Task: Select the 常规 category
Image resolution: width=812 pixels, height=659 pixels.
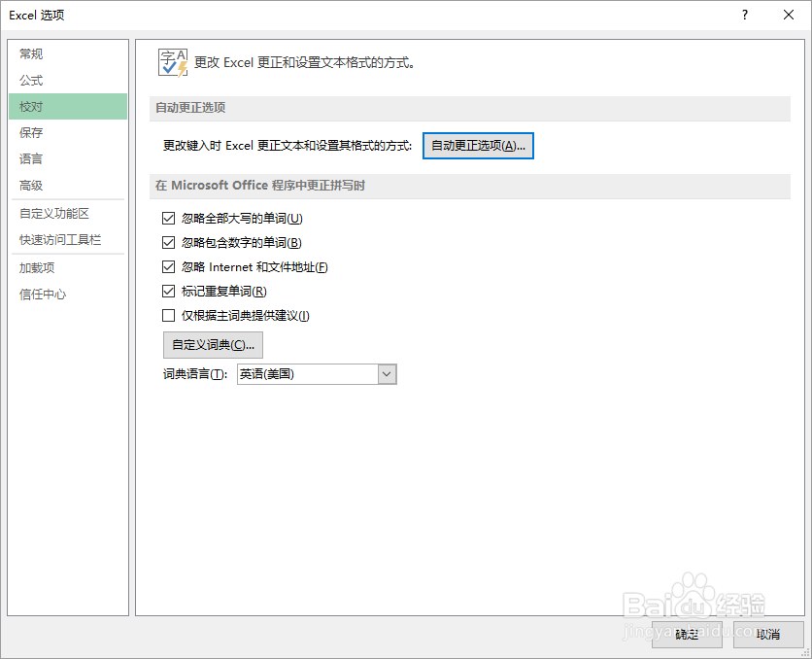Action: point(68,53)
